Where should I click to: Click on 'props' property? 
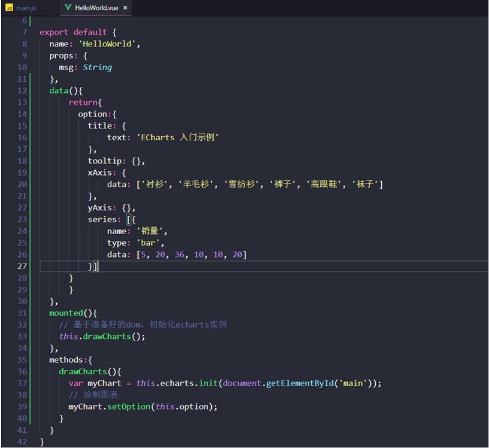61,56
